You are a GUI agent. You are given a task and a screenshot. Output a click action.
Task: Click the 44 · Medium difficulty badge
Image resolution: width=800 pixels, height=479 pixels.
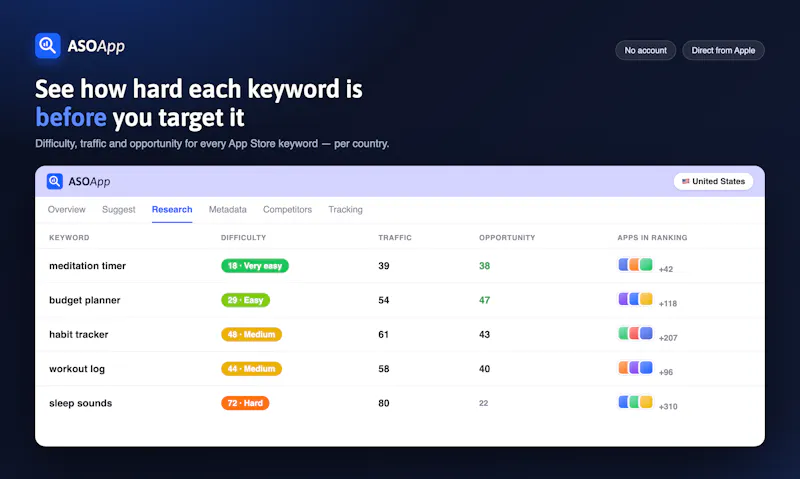click(x=251, y=368)
